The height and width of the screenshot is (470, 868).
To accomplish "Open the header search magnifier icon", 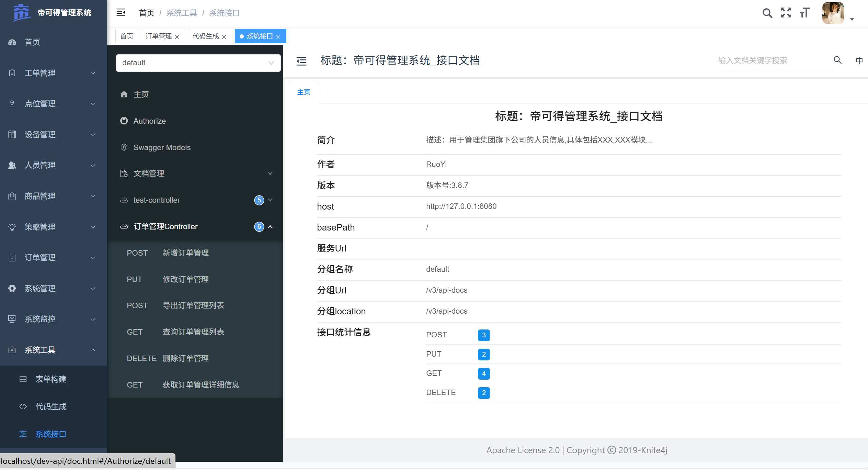I will [x=767, y=13].
